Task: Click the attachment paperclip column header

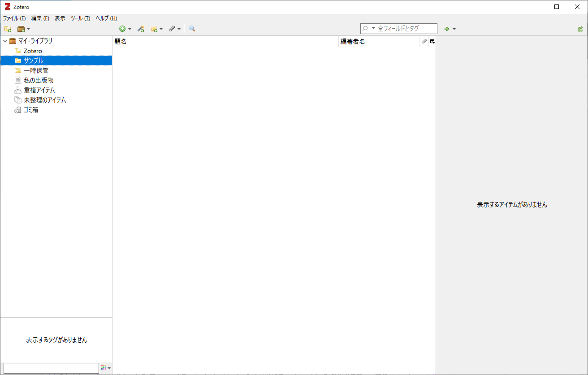Action: tap(424, 41)
